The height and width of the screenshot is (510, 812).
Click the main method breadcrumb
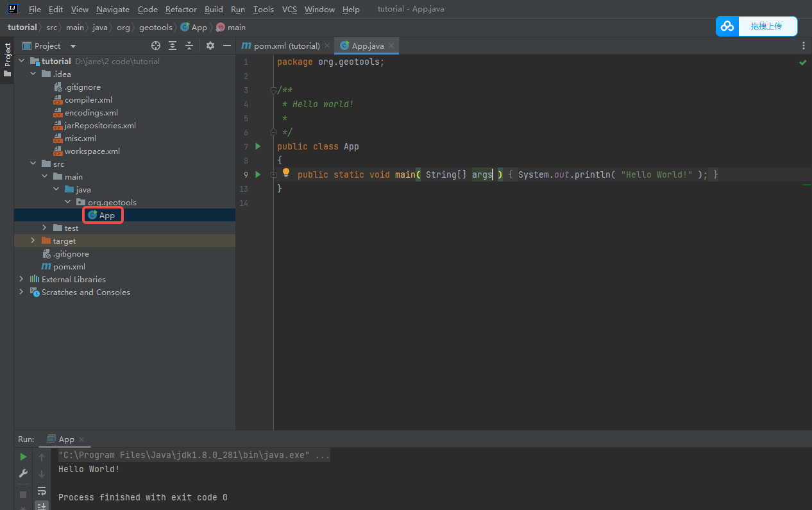click(x=231, y=28)
